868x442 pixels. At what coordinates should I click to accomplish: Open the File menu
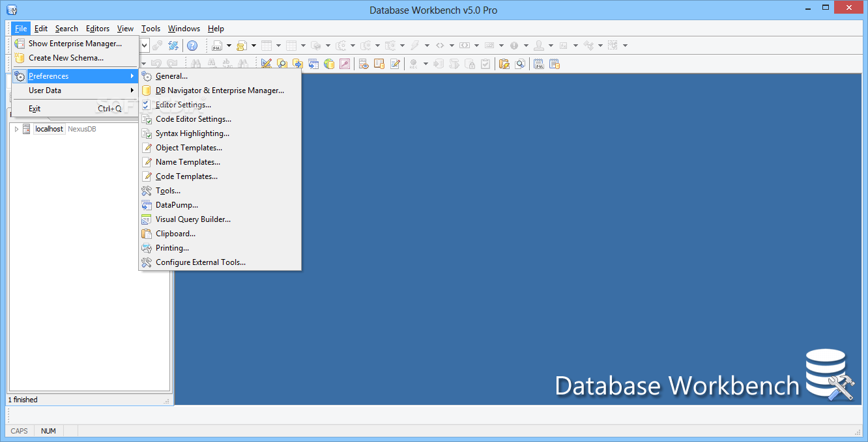tap(20, 29)
